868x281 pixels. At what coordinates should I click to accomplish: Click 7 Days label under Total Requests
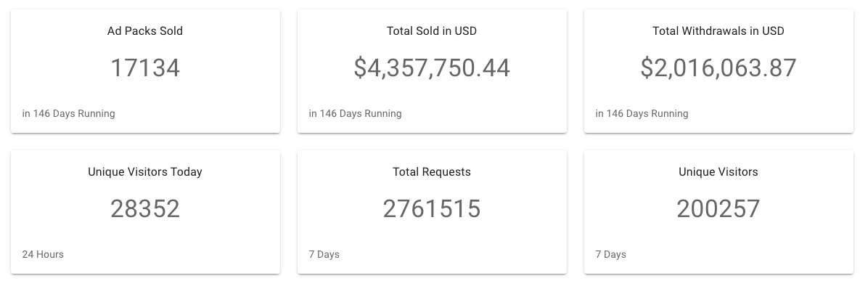[324, 254]
